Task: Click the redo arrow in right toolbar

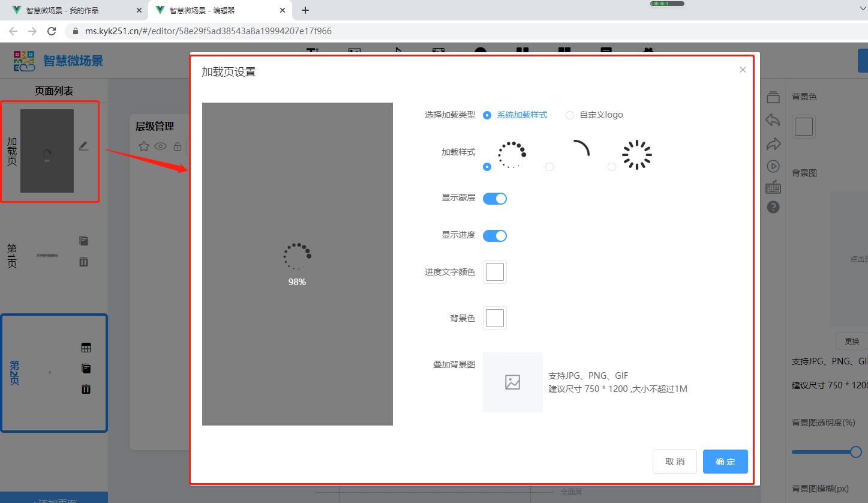Action: click(x=773, y=144)
